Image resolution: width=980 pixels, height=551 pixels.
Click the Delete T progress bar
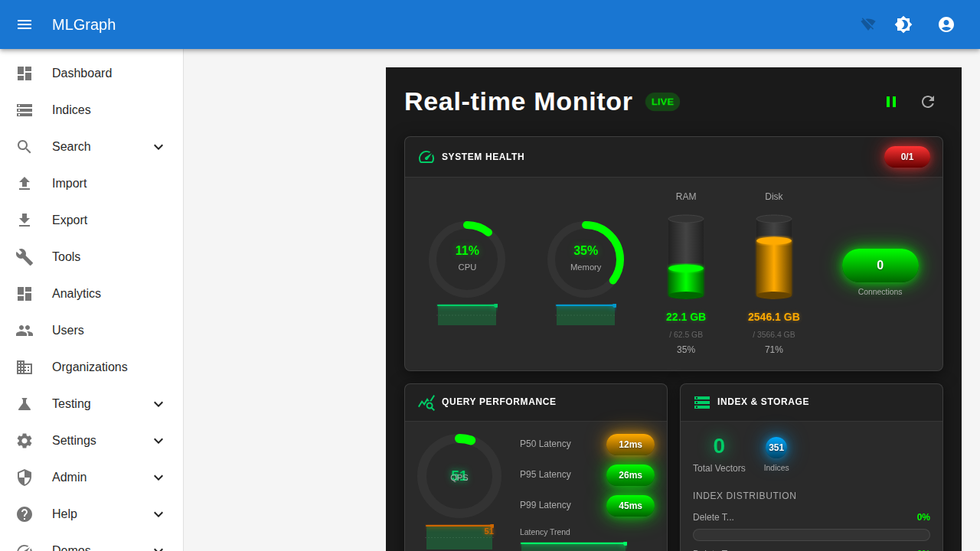pyautogui.click(x=811, y=535)
